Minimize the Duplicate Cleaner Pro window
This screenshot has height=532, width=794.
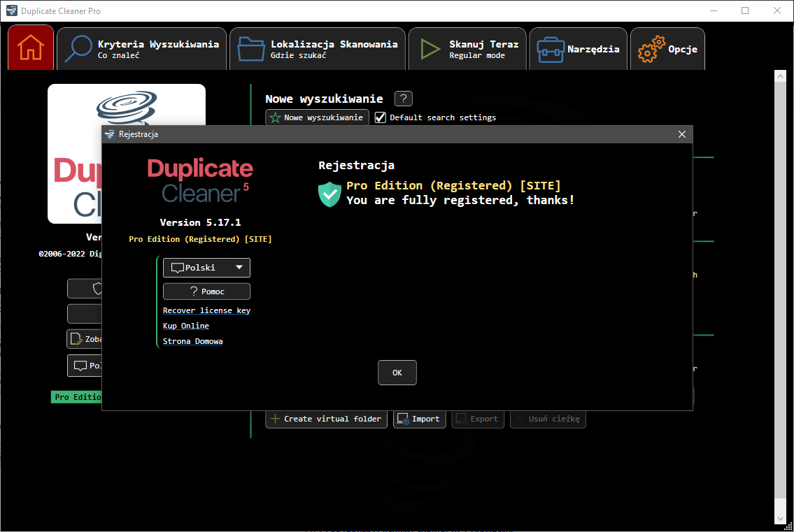[x=714, y=10]
